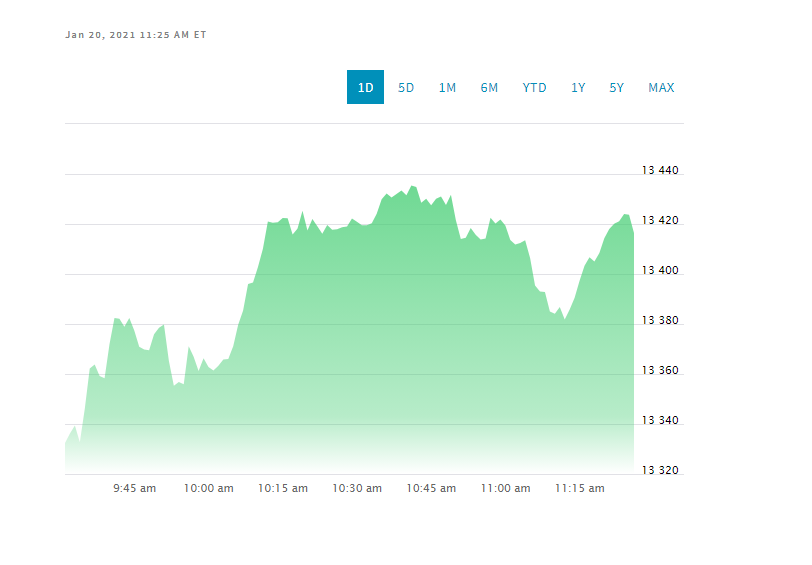Screen dimensions: 812x565
Task: Show the 5Y price history
Action: pyautogui.click(x=616, y=88)
